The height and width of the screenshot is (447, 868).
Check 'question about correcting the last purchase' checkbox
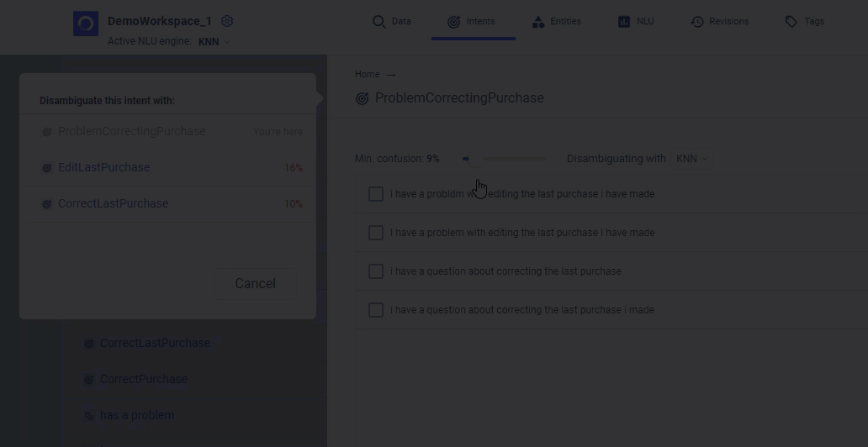pos(376,271)
